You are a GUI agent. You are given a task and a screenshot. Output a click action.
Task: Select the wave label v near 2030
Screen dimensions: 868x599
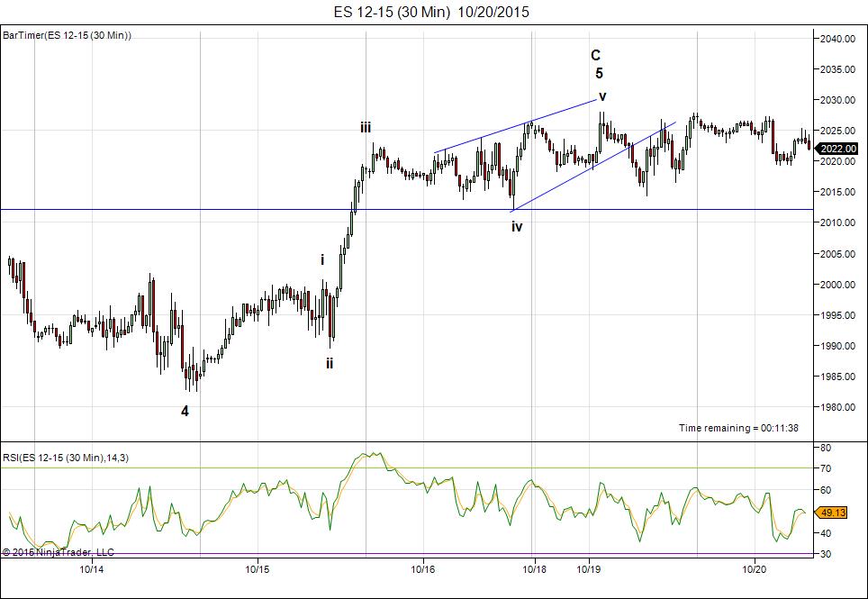602,96
